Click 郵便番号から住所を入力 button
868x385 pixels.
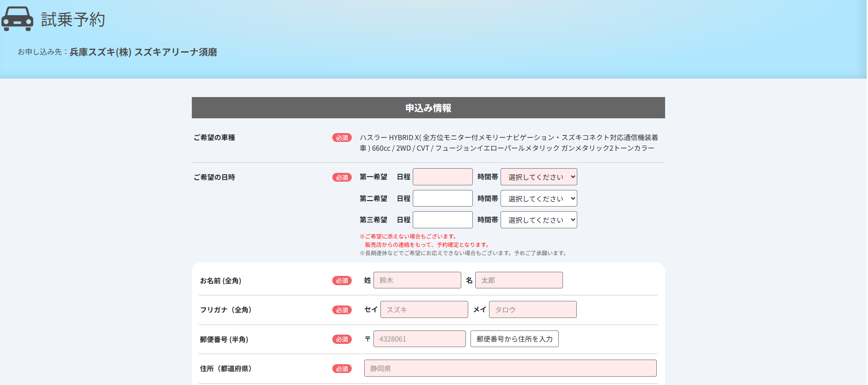tap(514, 339)
